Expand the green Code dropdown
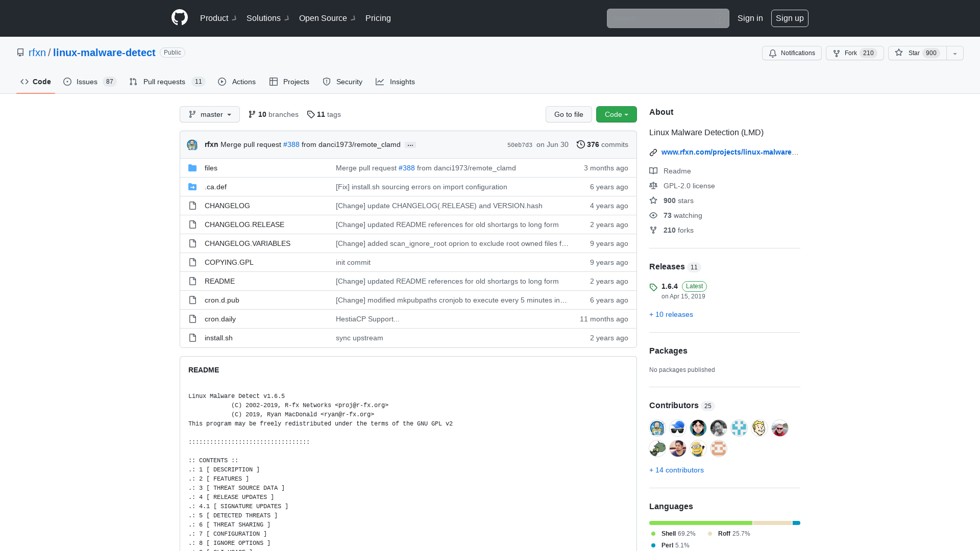Screen dimensions: 980x551 tap(616, 114)
